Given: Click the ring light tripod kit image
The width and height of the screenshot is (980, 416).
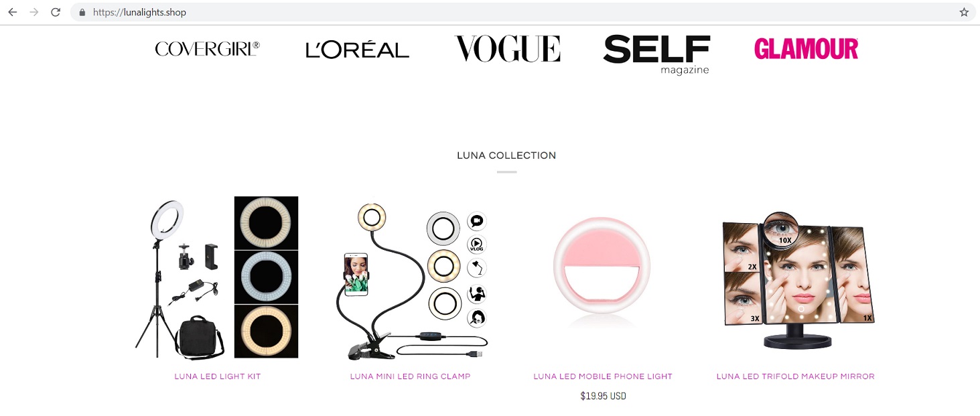Looking at the screenshot, I should 217,278.
